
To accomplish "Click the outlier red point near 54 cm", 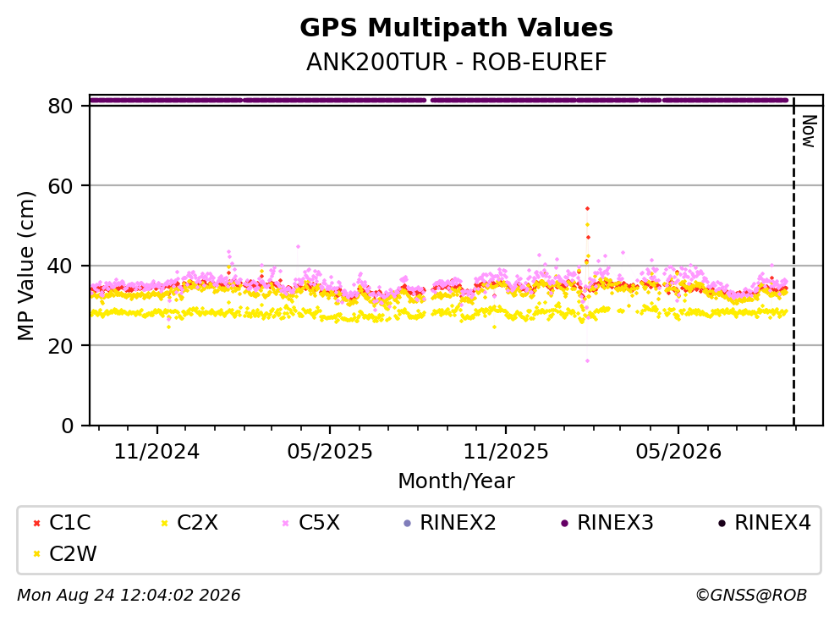I will tap(587, 208).
